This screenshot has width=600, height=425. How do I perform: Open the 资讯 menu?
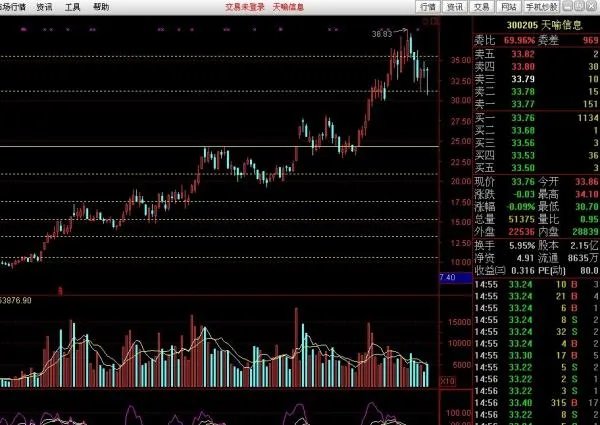(x=44, y=6)
